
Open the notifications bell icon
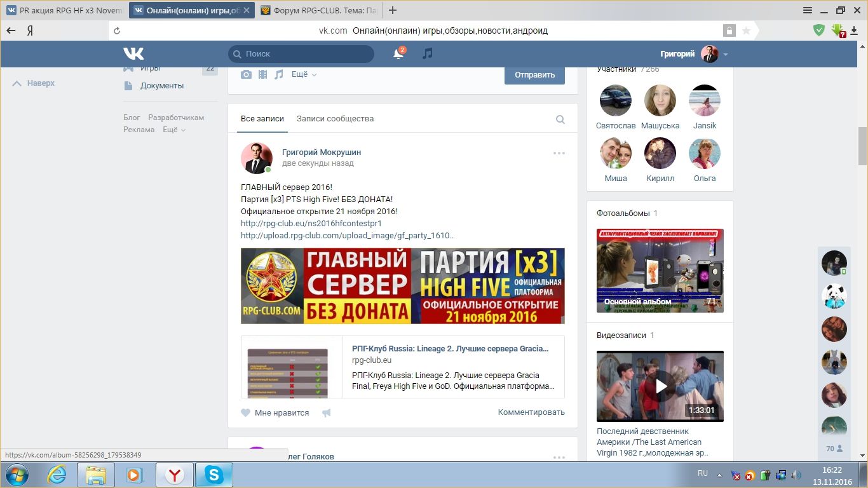(x=398, y=54)
